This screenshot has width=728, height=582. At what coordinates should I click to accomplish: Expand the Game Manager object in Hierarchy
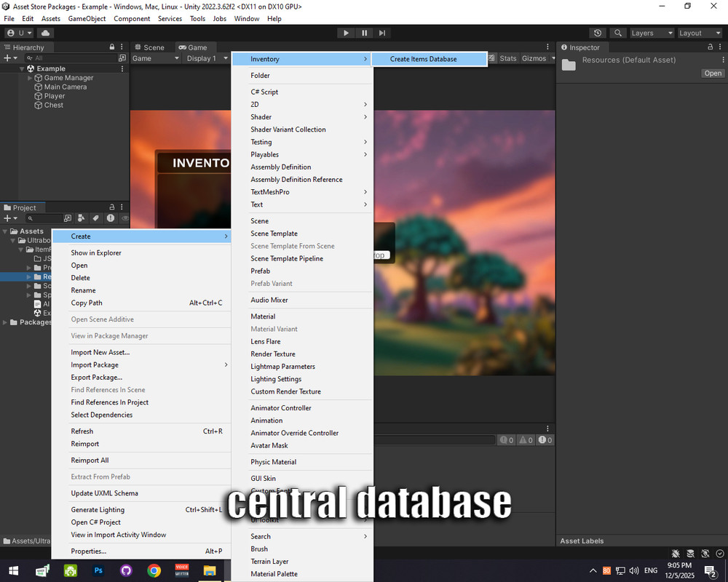point(30,78)
